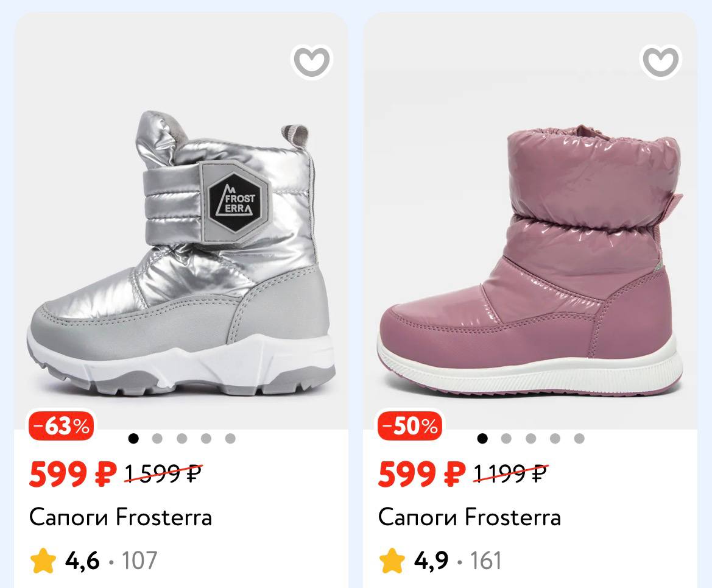Click the yellow star on pink boots rating
This screenshot has height=588, width=712.
click(392, 561)
